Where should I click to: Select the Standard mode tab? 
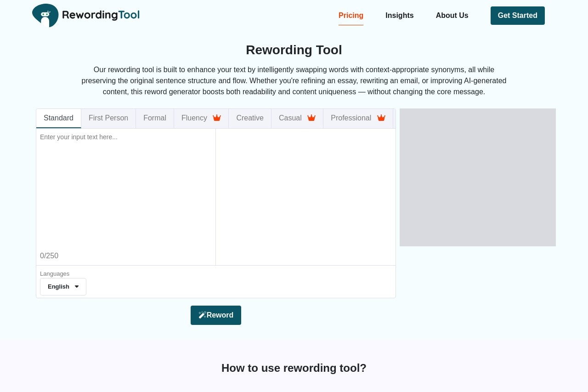pos(59,118)
